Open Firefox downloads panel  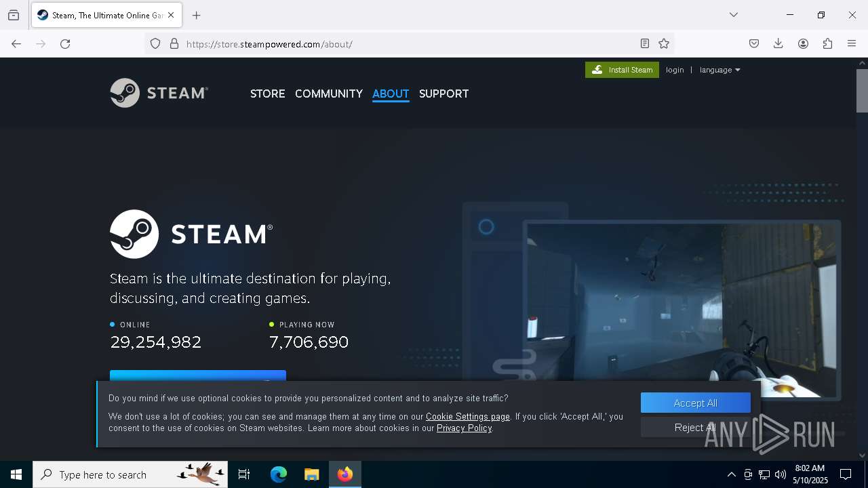pos(778,43)
